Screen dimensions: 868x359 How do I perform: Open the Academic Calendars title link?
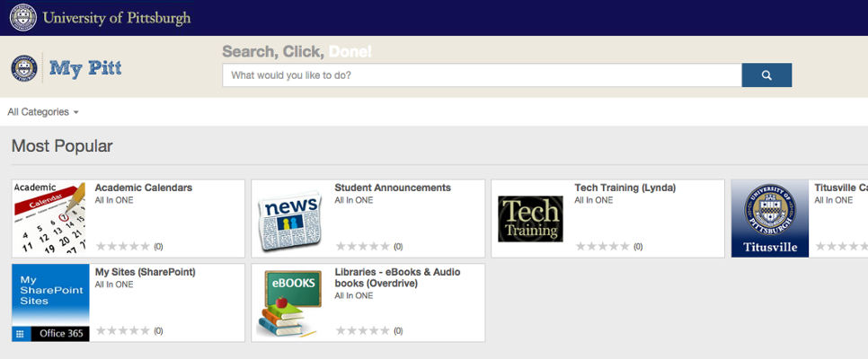(144, 188)
